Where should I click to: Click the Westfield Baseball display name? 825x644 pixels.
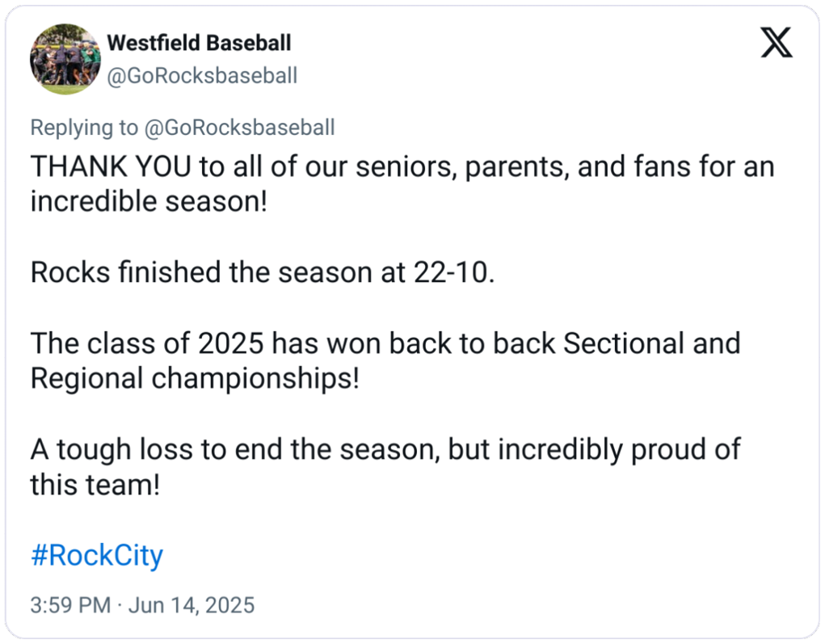point(199,42)
